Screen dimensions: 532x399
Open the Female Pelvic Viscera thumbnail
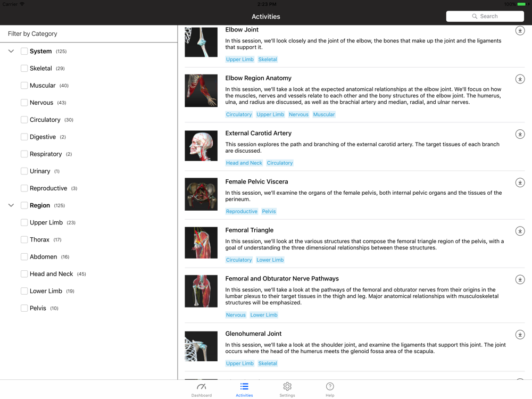pyautogui.click(x=201, y=194)
